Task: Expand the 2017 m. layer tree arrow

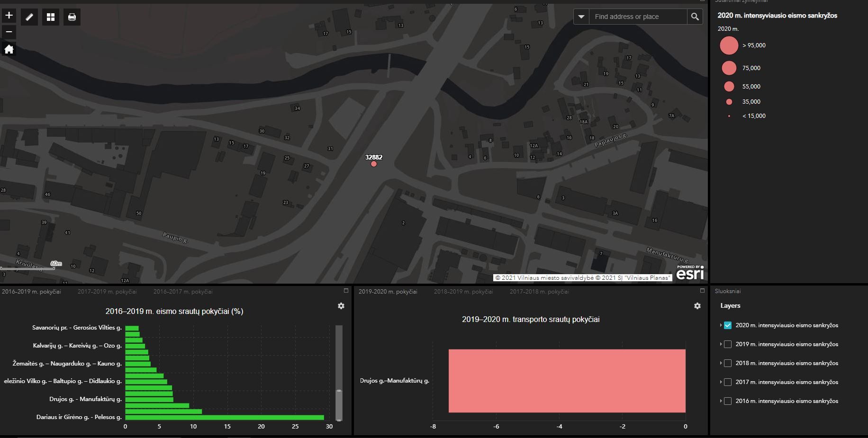Action: pyautogui.click(x=721, y=382)
